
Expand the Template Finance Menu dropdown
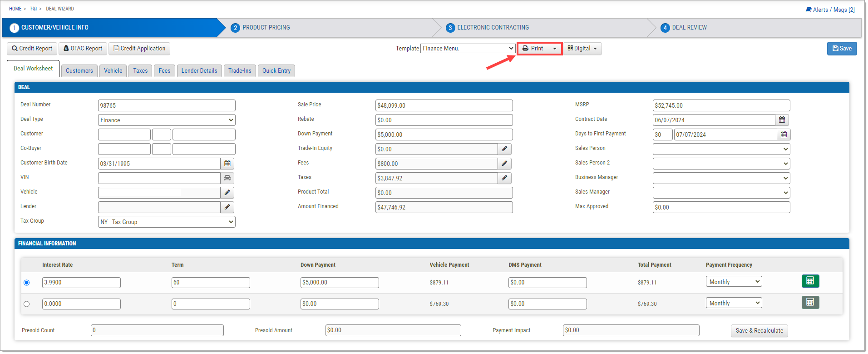468,48
